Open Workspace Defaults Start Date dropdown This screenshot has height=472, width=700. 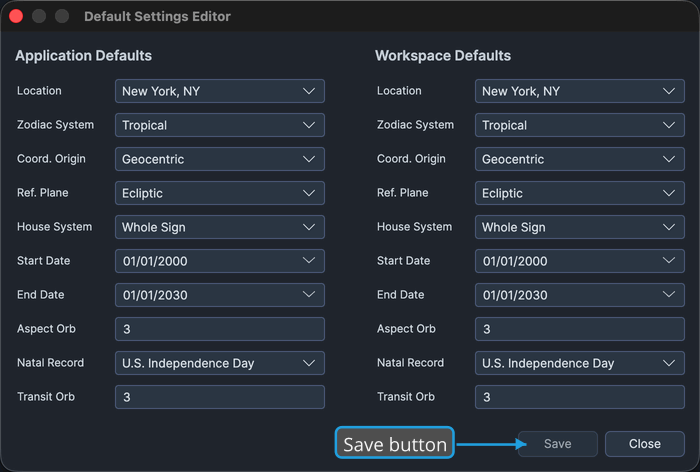click(579, 261)
